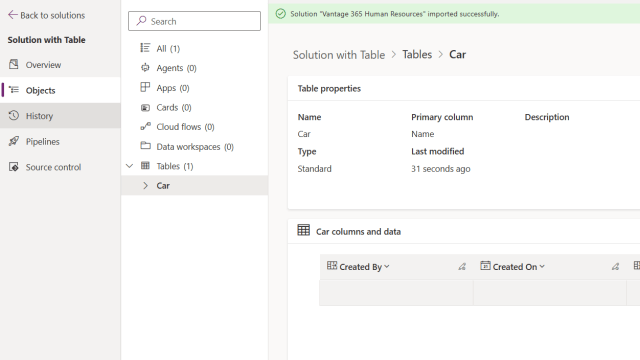Click the Cards icon

click(x=145, y=107)
